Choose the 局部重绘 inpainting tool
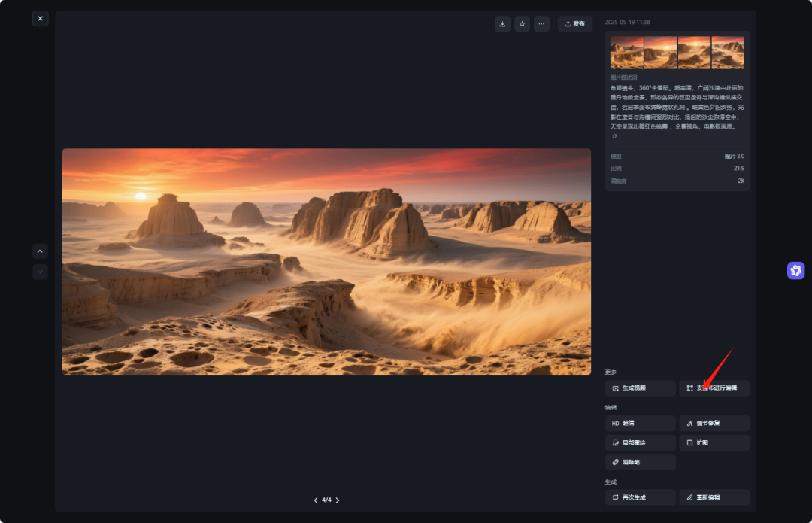 point(641,443)
